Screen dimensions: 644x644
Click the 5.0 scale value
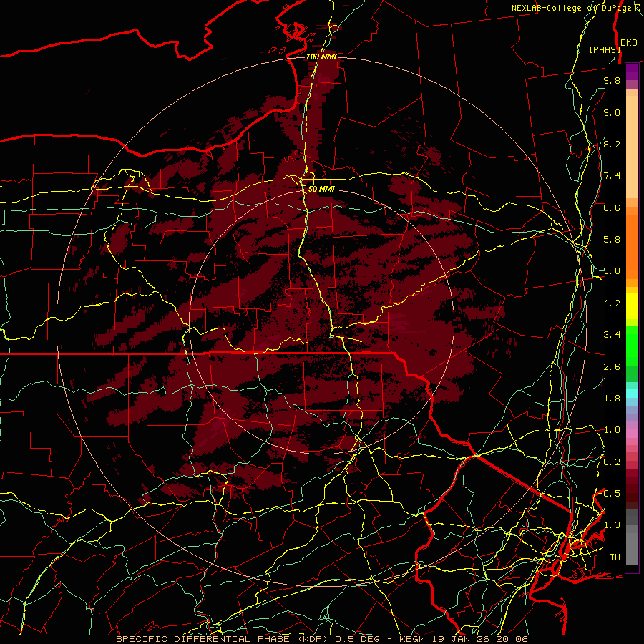(612, 271)
